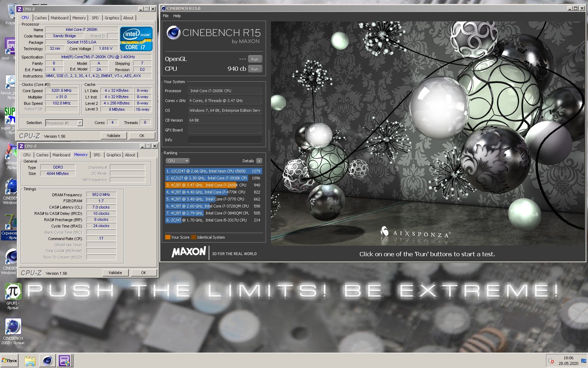The image size is (588, 368).
Task: Expand ranking Details with the arrow button
Action: [259, 161]
